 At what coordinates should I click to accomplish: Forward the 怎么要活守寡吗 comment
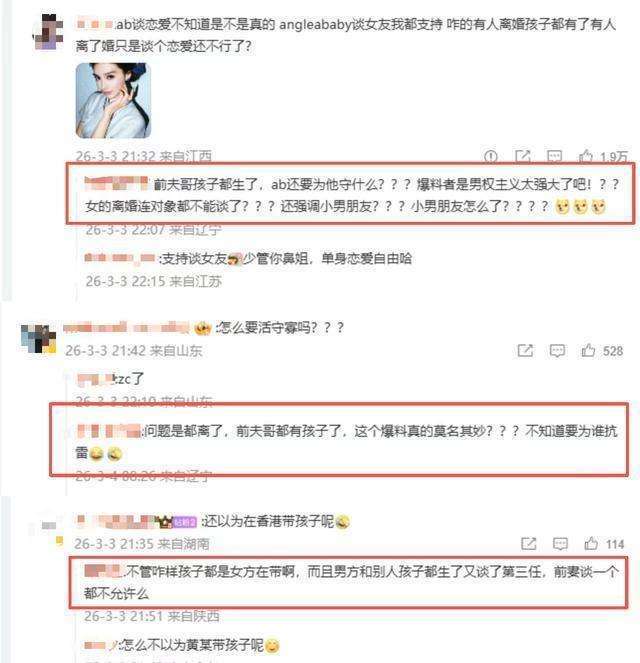(x=525, y=351)
